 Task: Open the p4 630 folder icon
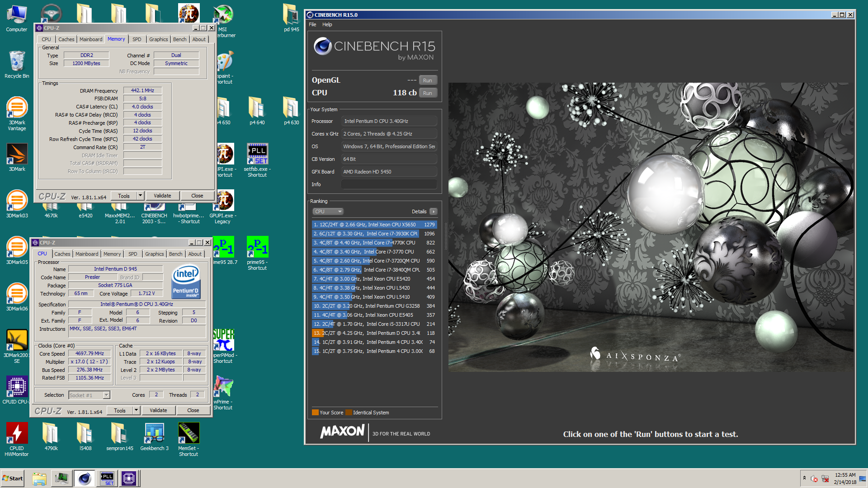(291, 111)
